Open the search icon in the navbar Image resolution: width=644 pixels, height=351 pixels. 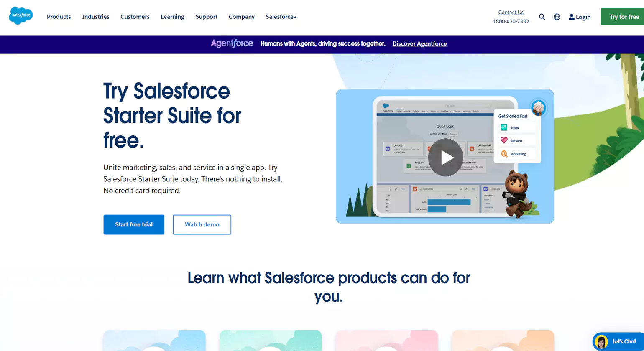pos(542,17)
